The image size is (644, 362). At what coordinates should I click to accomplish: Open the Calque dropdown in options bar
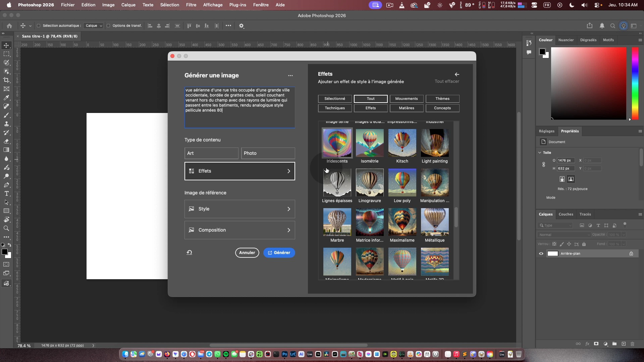[x=94, y=26]
